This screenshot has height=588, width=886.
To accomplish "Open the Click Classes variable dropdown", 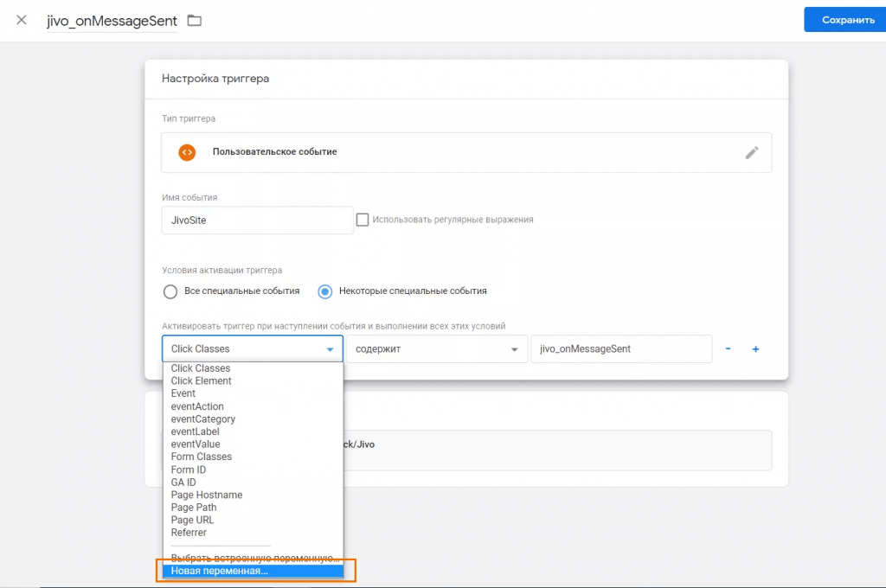I will 252,348.
